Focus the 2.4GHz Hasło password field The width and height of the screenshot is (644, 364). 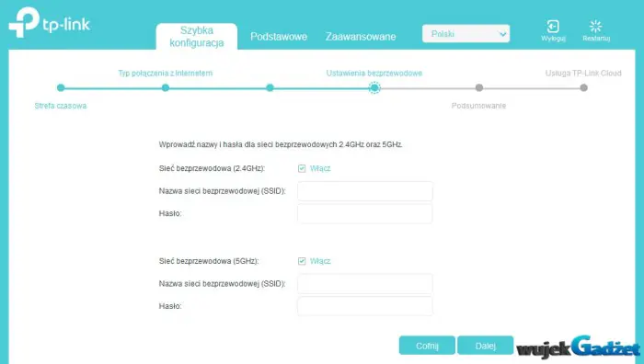(365, 213)
